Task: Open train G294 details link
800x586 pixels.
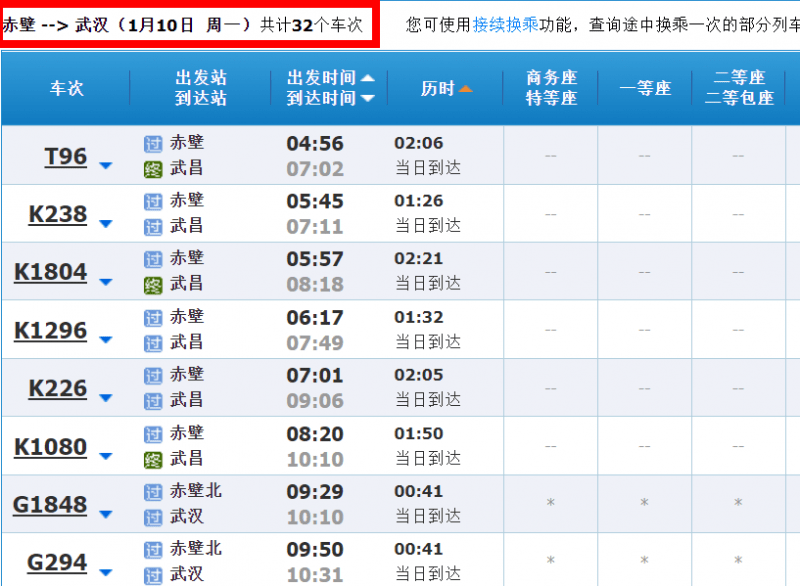Action: coord(57,563)
